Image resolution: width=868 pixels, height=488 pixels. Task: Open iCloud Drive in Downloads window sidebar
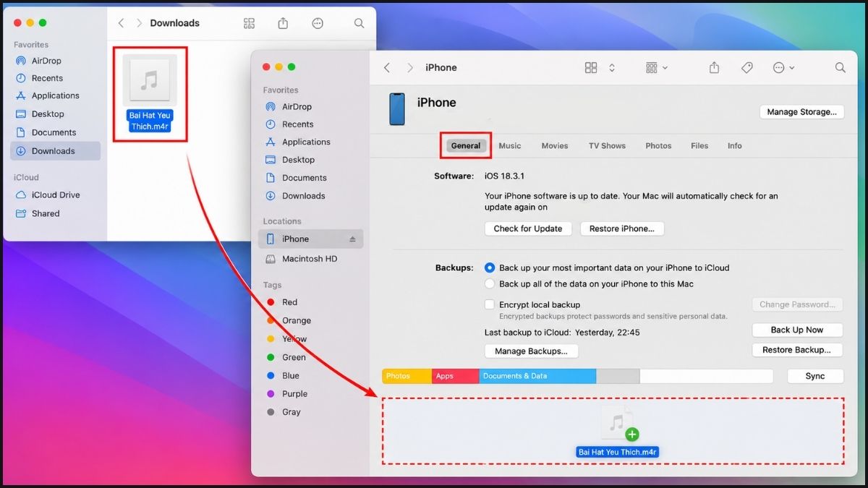55,195
